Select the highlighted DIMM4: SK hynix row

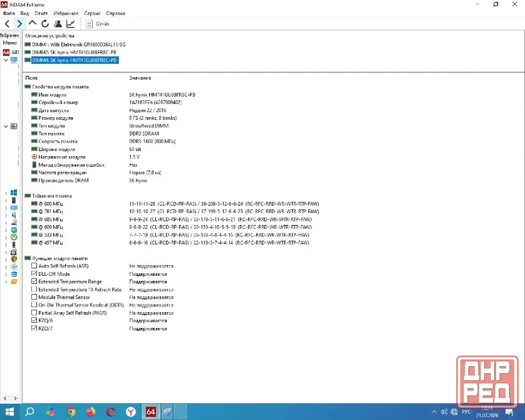pyautogui.click(x=71, y=60)
